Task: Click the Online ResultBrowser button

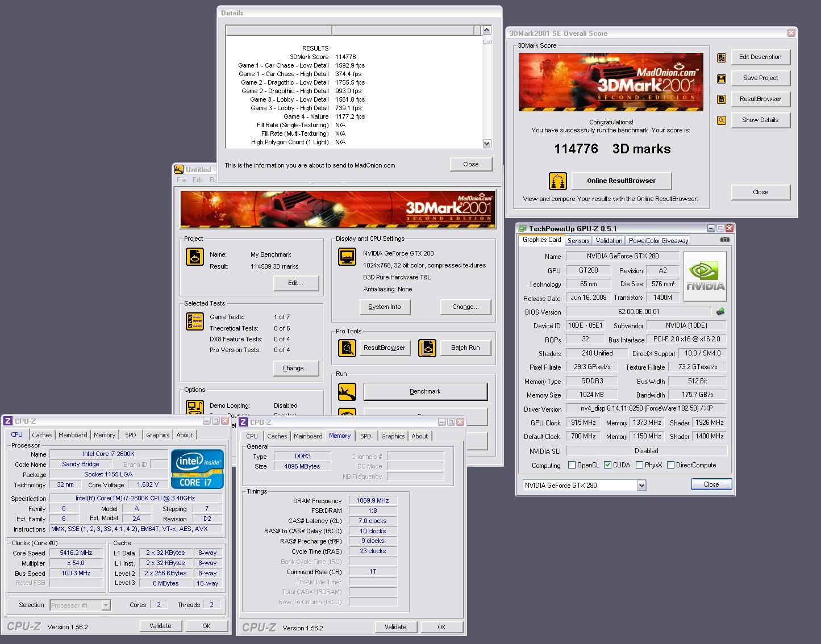Action: point(621,181)
